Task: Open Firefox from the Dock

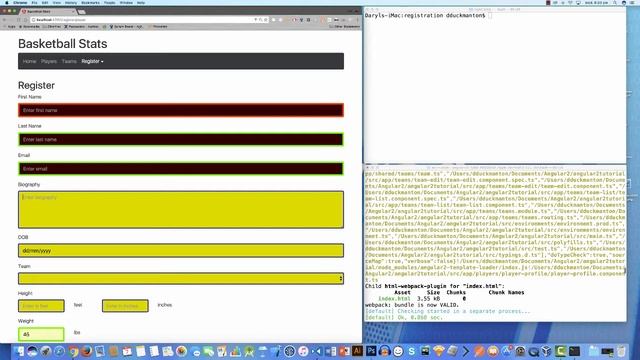Action: [x=87, y=351]
